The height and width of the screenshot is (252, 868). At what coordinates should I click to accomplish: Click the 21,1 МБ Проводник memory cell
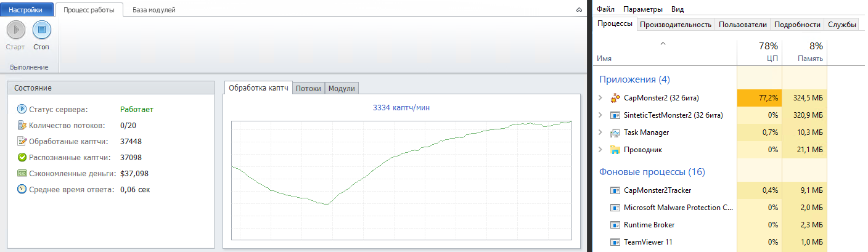804,149
